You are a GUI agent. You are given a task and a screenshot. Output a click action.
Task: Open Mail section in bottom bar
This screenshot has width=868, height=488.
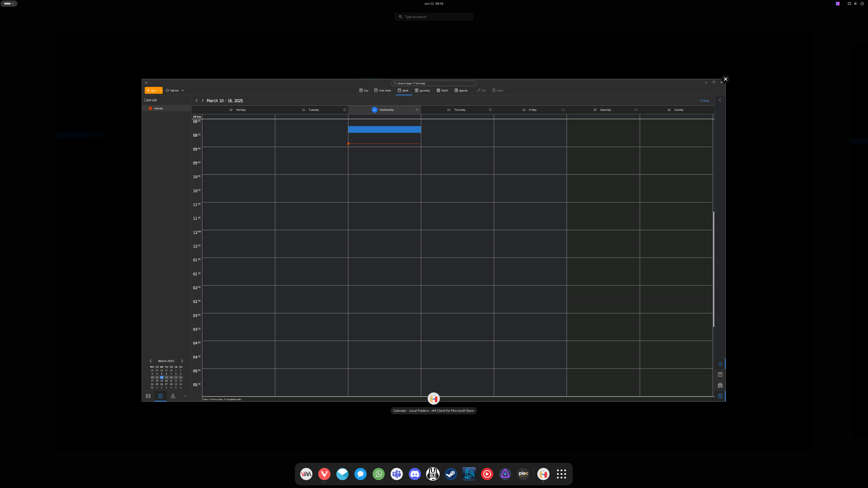coord(148,396)
